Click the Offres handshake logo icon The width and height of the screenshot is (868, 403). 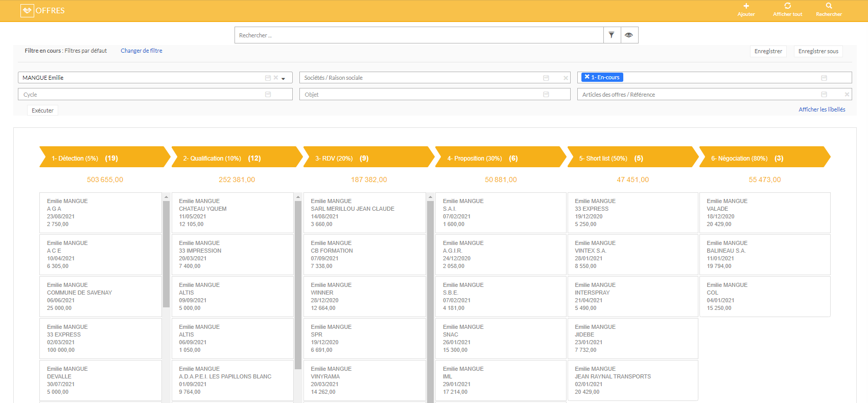(27, 11)
